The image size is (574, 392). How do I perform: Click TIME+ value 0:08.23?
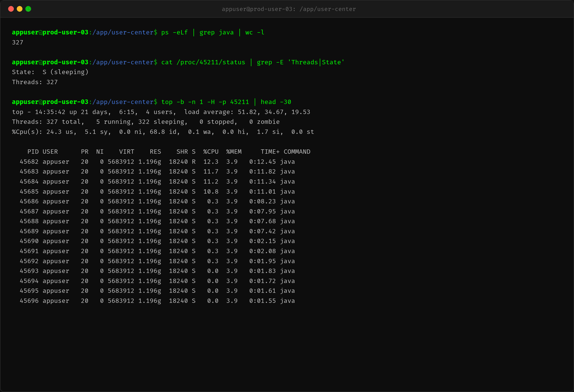click(262, 201)
